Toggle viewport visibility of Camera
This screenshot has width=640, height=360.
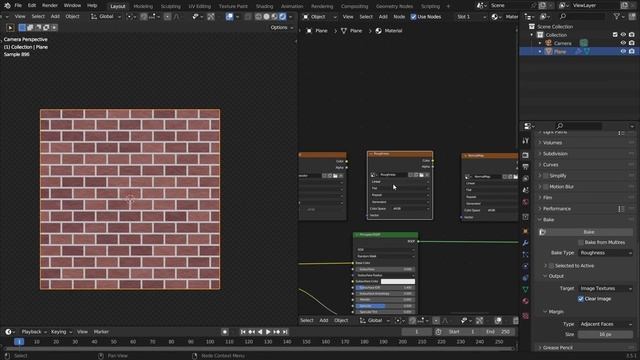(623, 43)
